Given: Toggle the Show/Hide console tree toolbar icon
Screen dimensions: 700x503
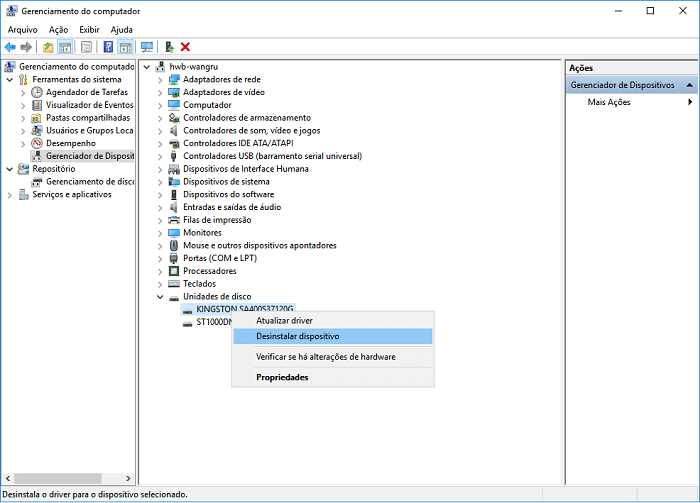Looking at the screenshot, I should click(65, 47).
